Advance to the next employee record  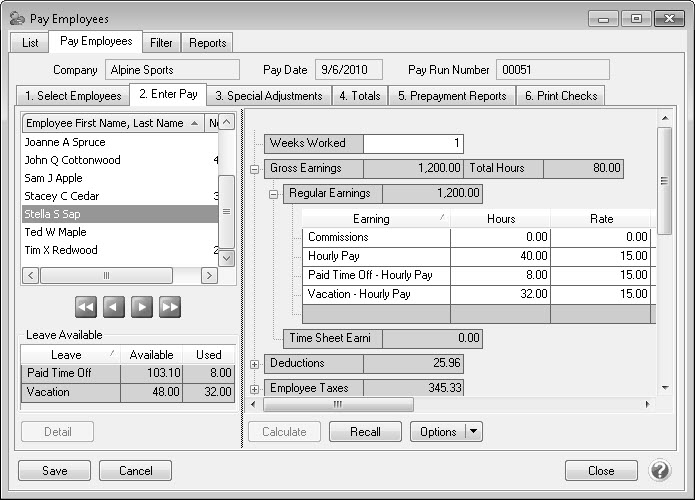coord(142,307)
